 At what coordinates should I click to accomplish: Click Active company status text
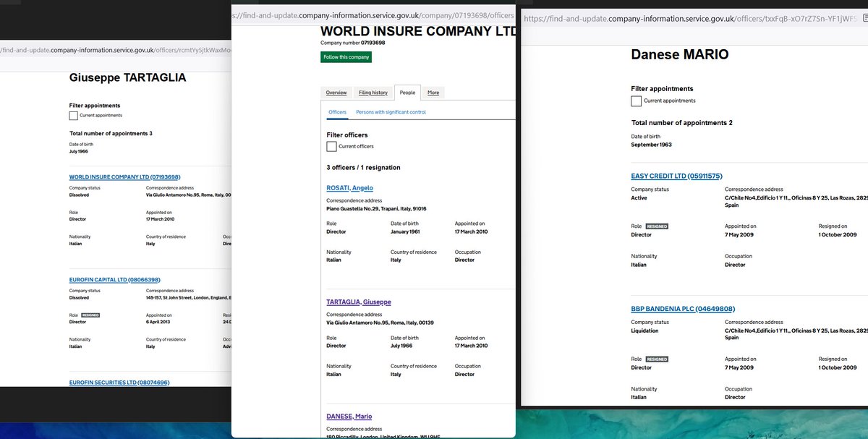coord(639,197)
